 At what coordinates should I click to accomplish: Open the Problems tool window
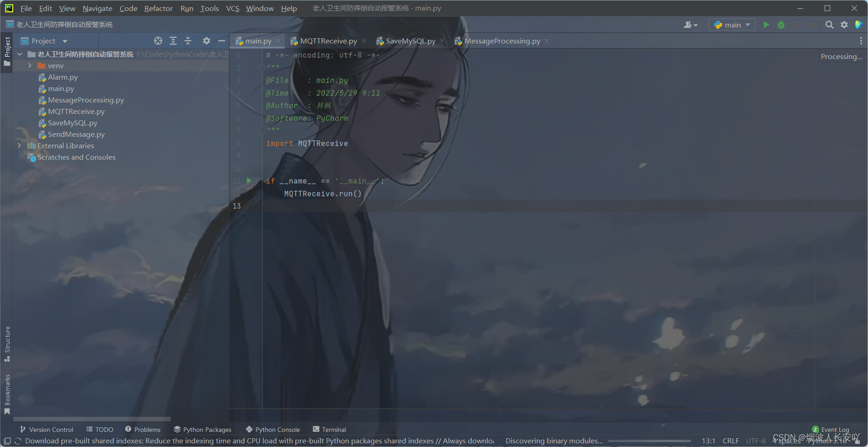coord(143,430)
